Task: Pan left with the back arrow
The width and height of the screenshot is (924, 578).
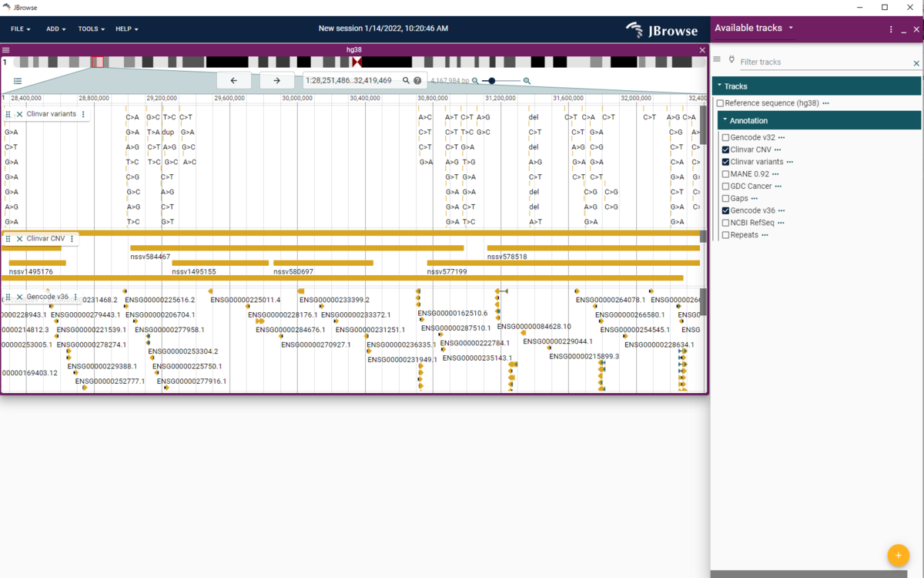Action: [x=234, y=80]
